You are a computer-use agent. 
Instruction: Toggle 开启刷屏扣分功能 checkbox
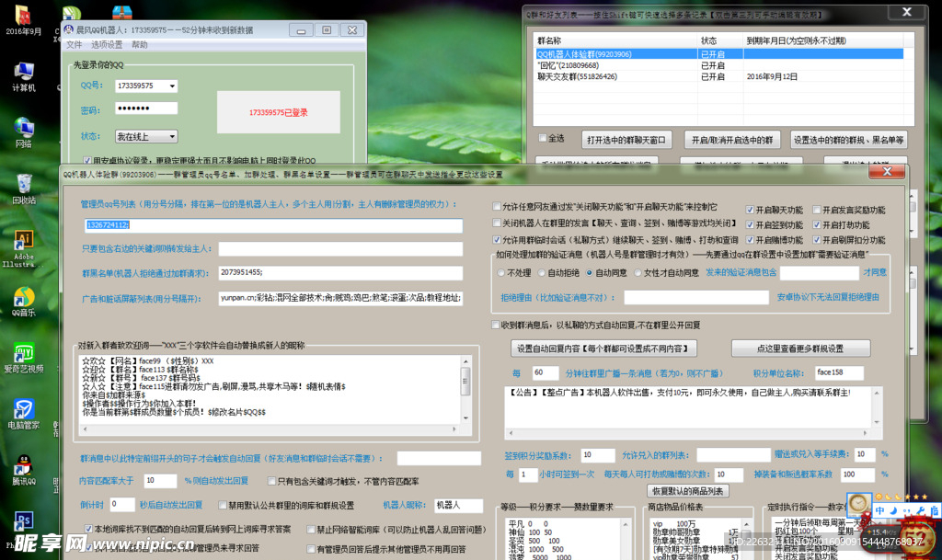pyautogui.click(x=817, y=239)
